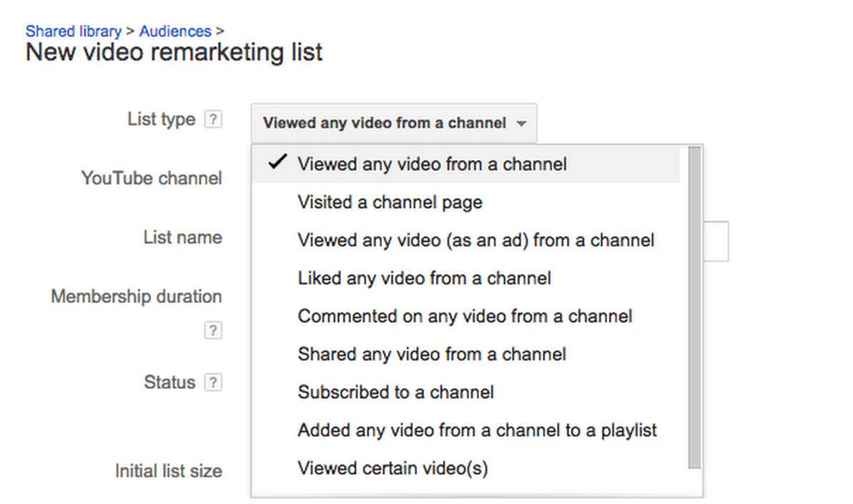The width and height of the screenshot is (853, 504).
Task: Choose Shared any video from a channel
Action: (432, 354)
